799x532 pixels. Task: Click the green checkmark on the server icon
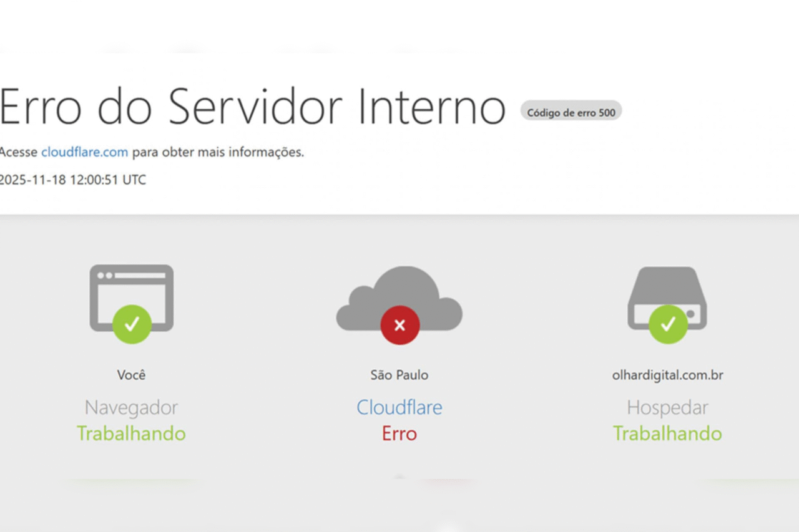[668, 324]
